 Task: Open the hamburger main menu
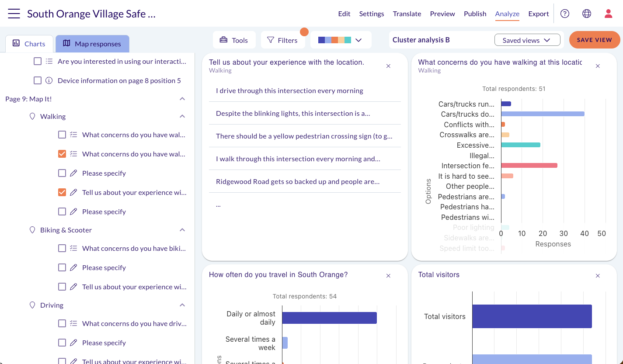point(14,14)
